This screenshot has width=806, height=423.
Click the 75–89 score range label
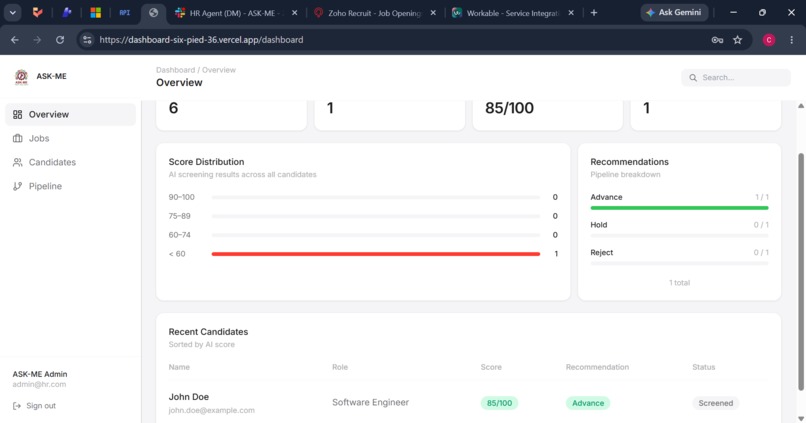[x=179, y=216]
